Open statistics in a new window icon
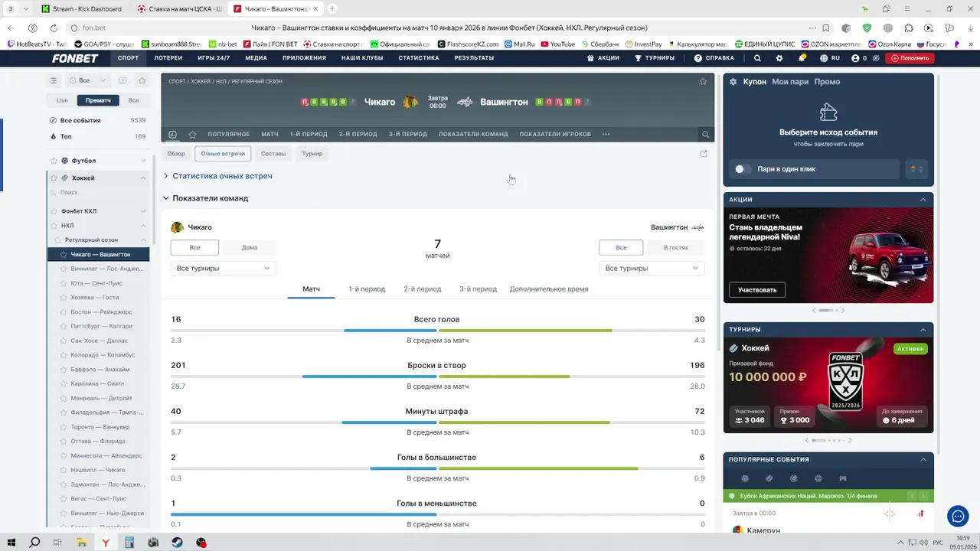The height and width of the screenshot is (551, 980). pyautogui.click(x=704, y=154)
